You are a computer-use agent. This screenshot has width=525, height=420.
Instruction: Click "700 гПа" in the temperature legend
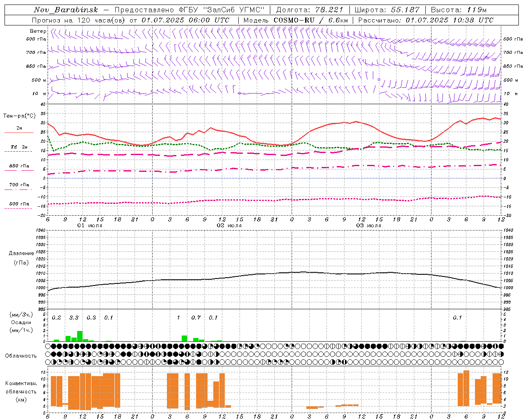19,185
